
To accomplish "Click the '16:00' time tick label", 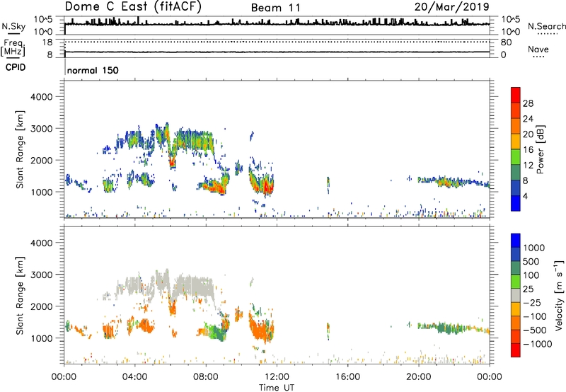I will point(347,377).
